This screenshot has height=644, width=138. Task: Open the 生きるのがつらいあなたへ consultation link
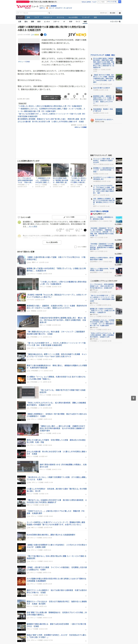point(104,119)
